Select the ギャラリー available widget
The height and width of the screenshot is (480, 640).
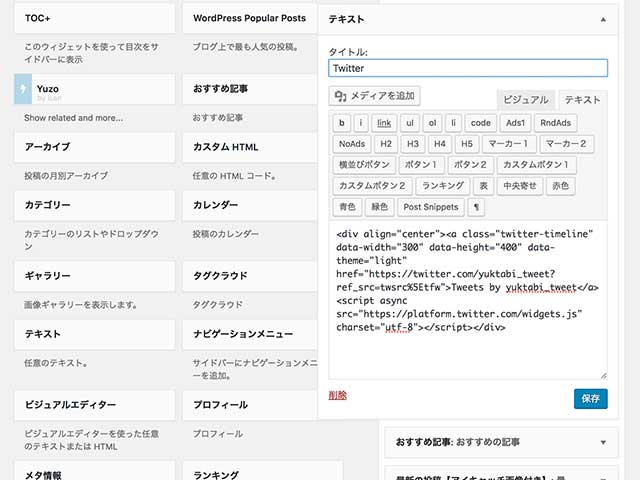(x=95, y=276)
